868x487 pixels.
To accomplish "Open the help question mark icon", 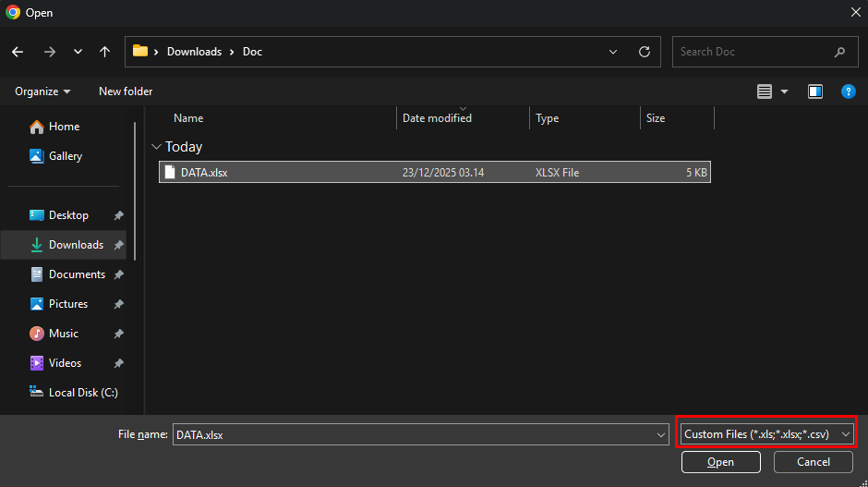I will click(x=848, y=91).
